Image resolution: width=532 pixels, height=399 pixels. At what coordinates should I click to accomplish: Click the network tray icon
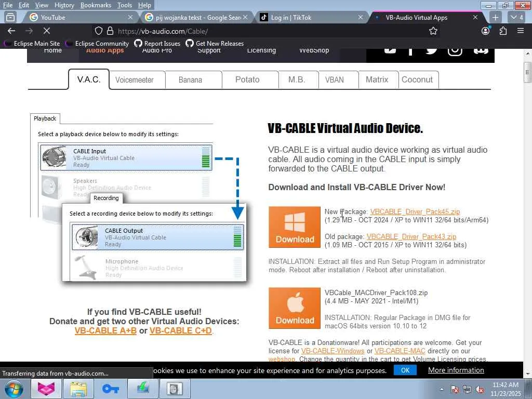click(467, 390)
